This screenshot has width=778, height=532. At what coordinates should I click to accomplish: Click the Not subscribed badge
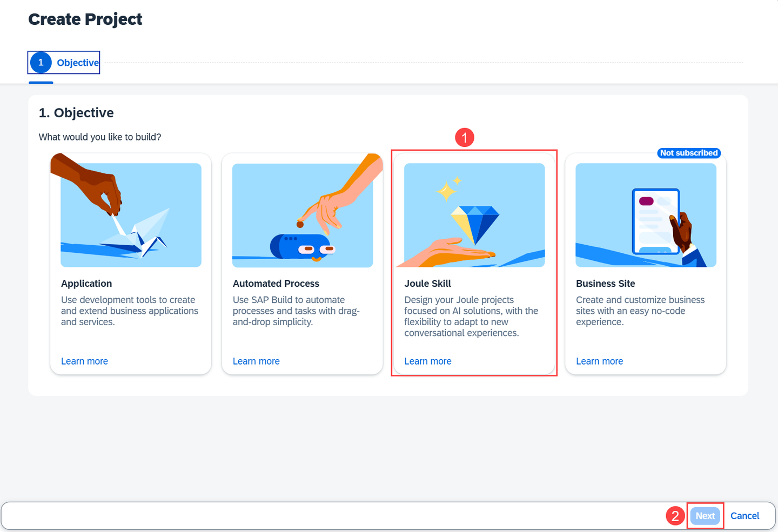pyautogui.click(x=689, y=153)
